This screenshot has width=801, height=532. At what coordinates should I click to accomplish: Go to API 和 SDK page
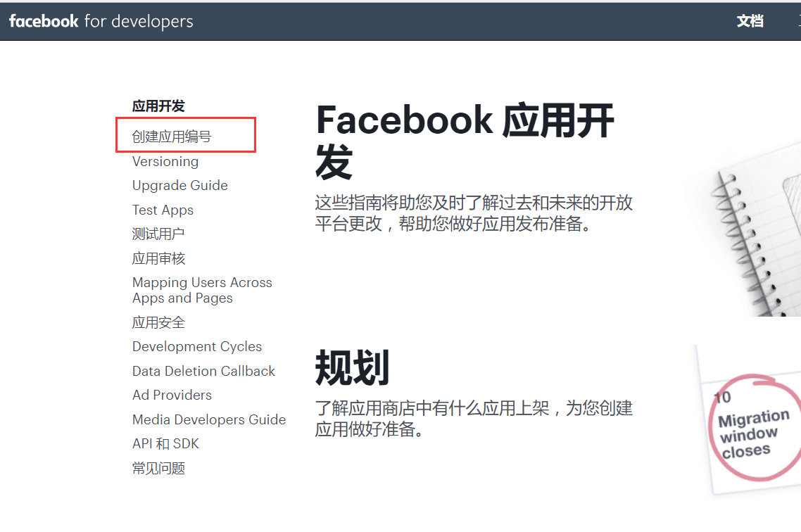click(165, 443)
